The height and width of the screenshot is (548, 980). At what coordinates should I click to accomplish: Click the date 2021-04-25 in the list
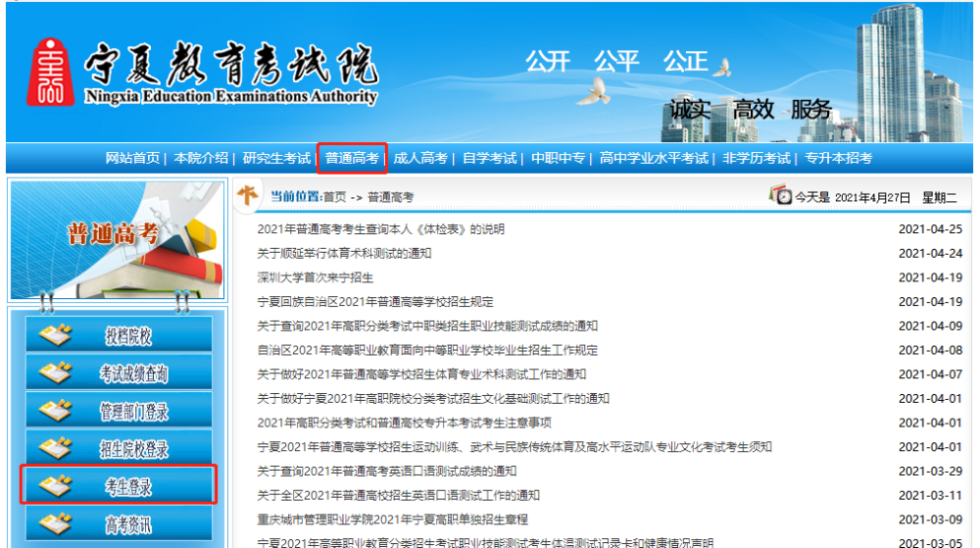[930, 229]
